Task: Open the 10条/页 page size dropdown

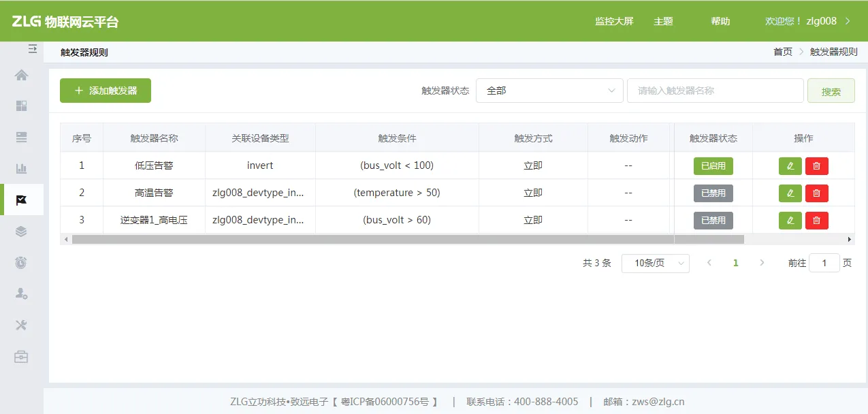Action: 655,263
